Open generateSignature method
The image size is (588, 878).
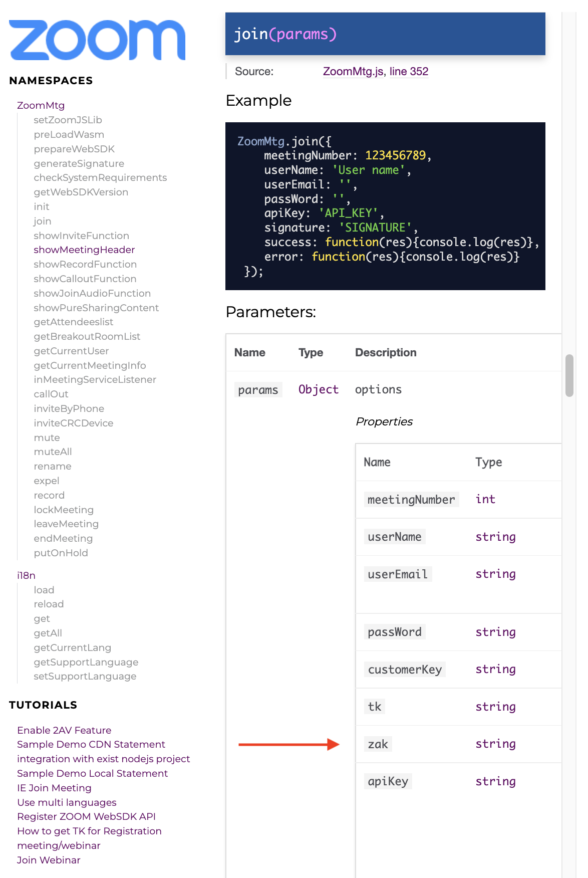pyautogui.click(x=79, y=163)
